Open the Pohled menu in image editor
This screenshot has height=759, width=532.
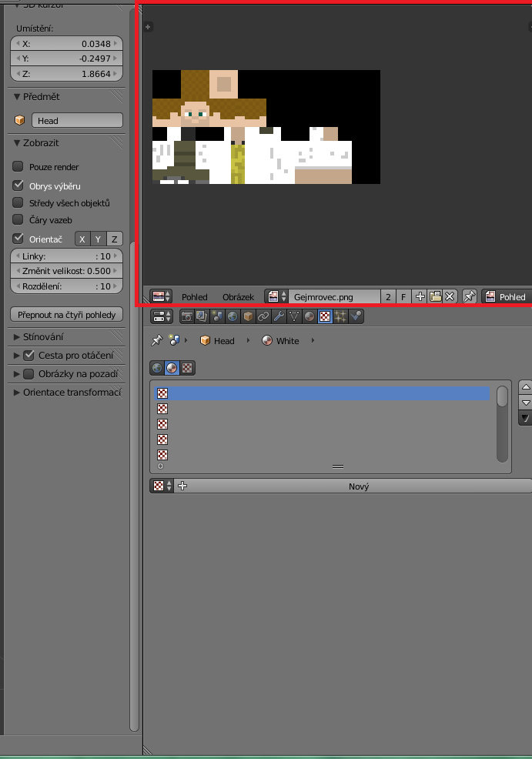point(195,296)
